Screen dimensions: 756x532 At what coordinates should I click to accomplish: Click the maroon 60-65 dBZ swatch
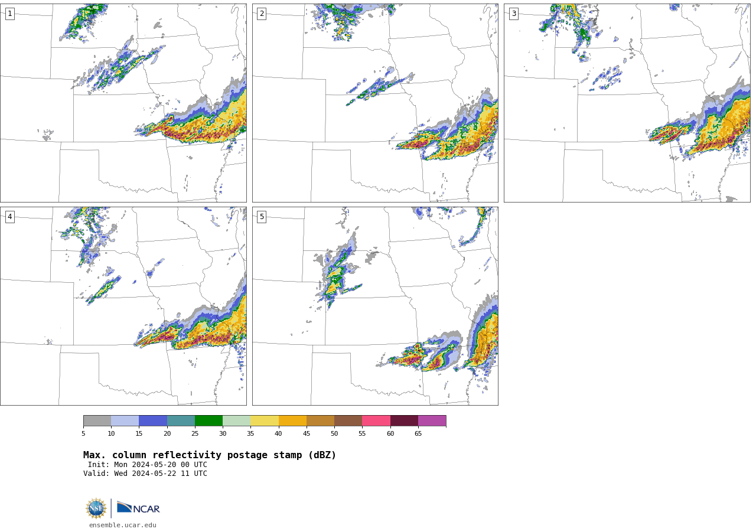[404, 421]
